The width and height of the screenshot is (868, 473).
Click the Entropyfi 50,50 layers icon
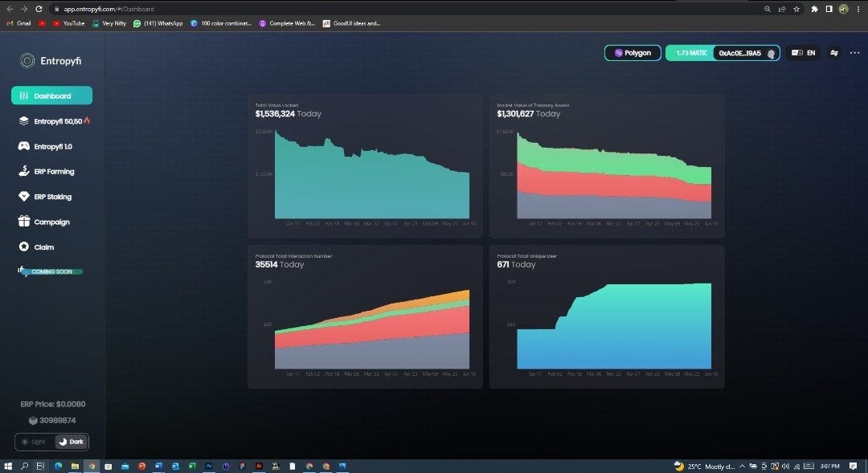[24, 120]
